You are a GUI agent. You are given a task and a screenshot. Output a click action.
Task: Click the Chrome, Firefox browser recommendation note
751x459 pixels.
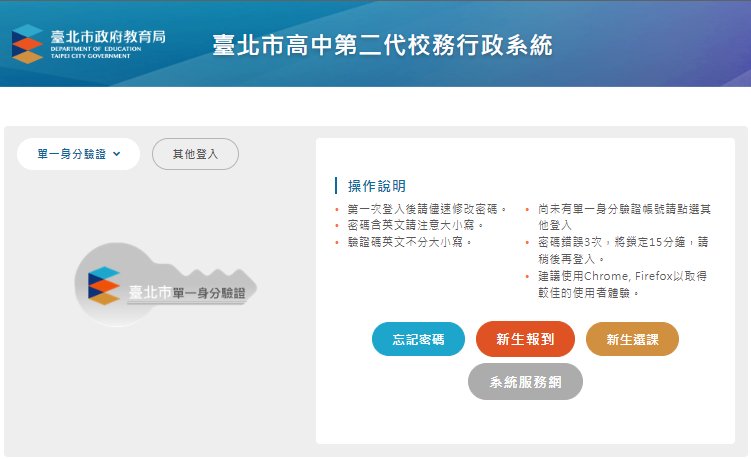click(x=624, y=284)
